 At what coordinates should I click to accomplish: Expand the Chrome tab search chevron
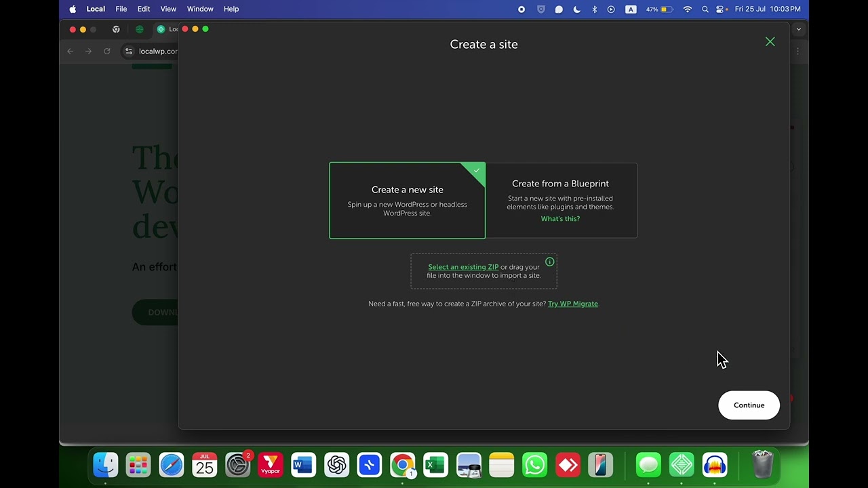coord(799,29)
